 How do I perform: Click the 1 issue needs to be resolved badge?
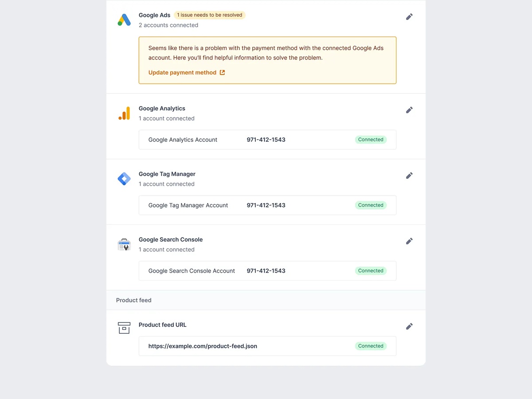click(209, 15)
